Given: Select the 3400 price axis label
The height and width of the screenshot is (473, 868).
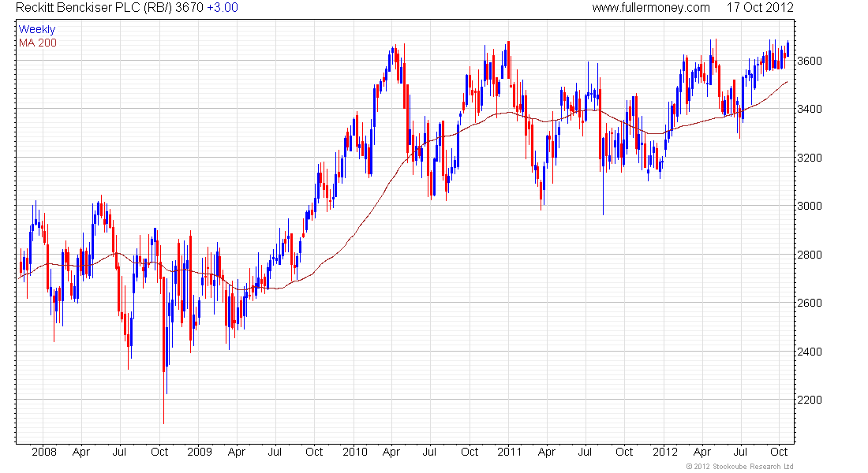Looking at the screenshot, I should click(x=810, y=109).
